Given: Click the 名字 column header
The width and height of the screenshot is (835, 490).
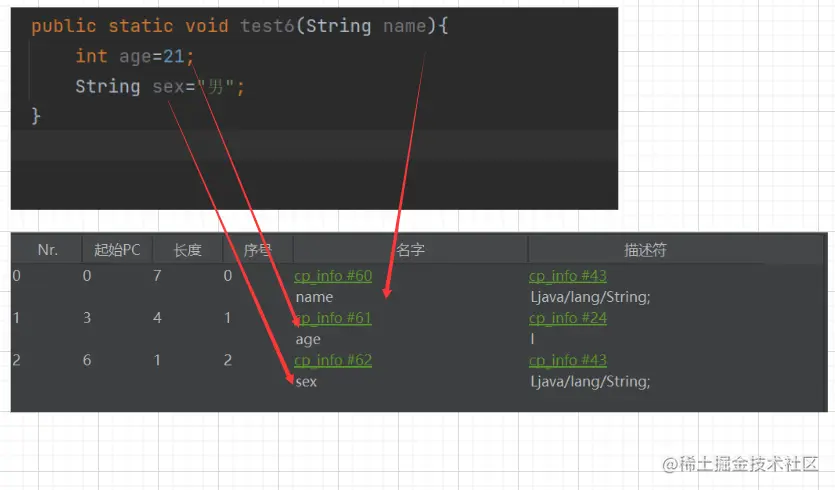Looking at the screenshot, I should [x=410, y=250].
